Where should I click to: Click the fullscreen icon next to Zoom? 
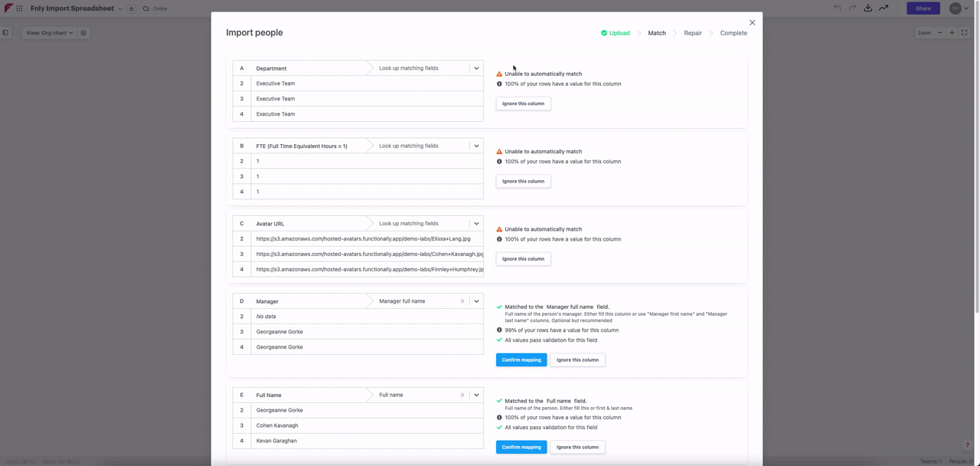point(965,33)
